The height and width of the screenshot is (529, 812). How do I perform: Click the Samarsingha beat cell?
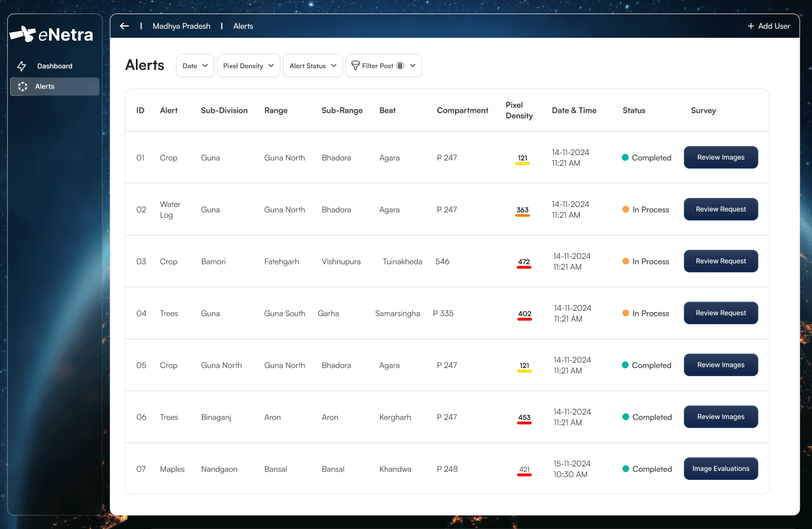click(x=398, y=313)
